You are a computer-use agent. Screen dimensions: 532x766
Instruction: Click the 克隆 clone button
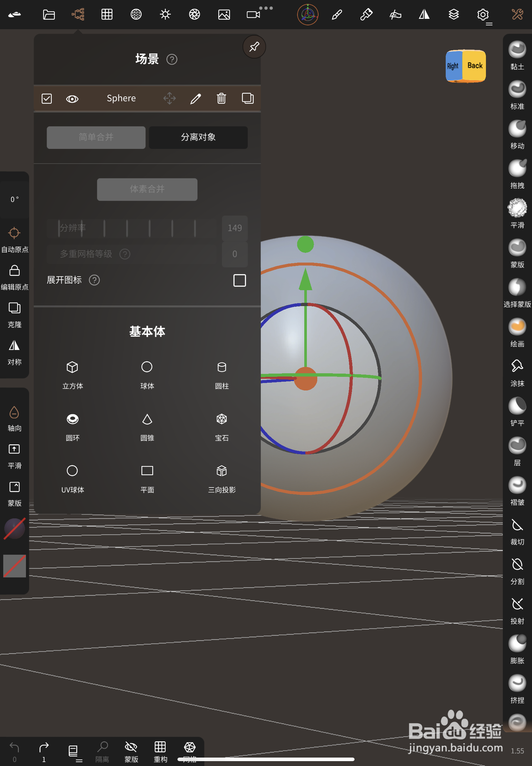14,315
